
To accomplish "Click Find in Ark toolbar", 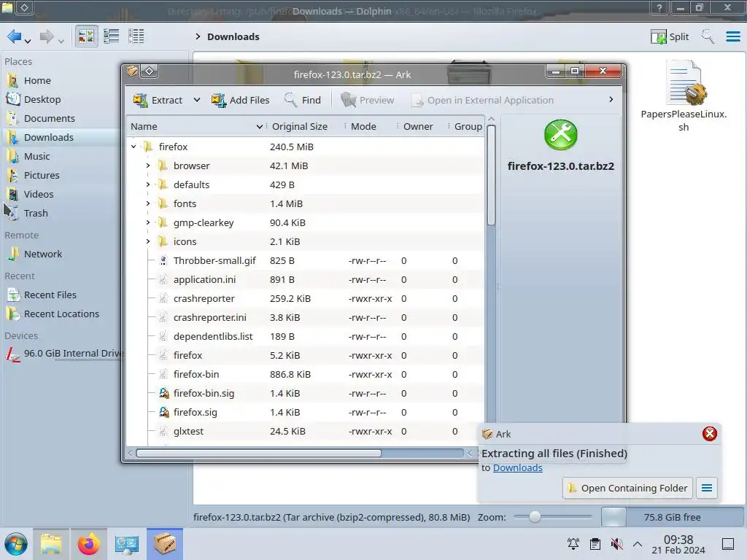I will coord(303,100).
